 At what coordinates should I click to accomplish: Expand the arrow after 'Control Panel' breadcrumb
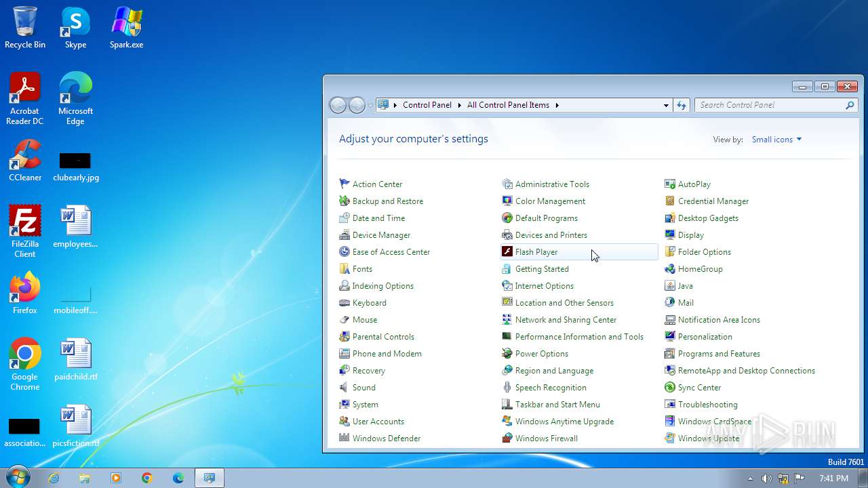[x=459, y=105]
